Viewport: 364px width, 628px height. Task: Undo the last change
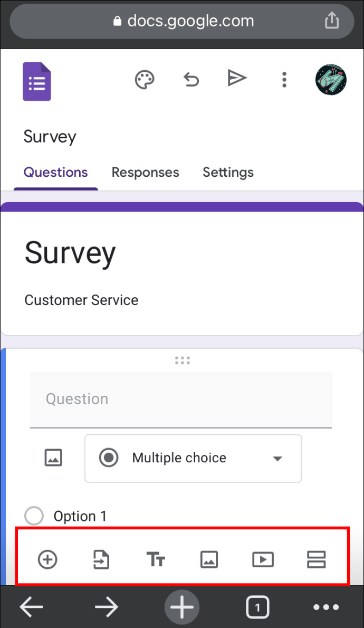[191, 79]
